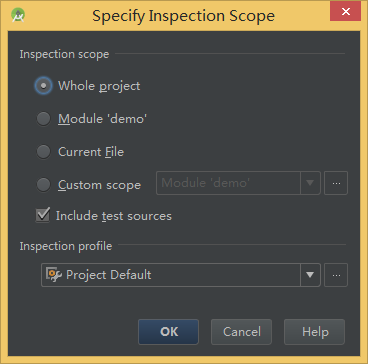Confirm the scope with OK
This screenshot has width=368, height=364.
click(x=168, y=332)
